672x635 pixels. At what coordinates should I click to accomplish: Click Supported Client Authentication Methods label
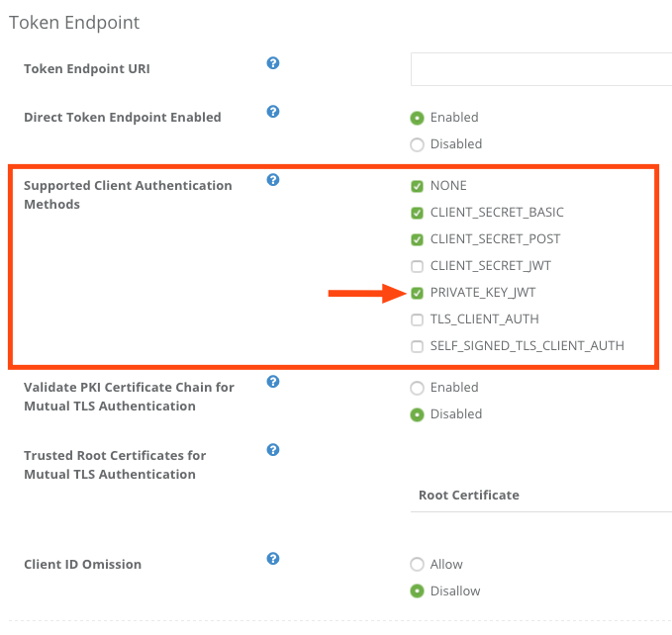(128, 195)
